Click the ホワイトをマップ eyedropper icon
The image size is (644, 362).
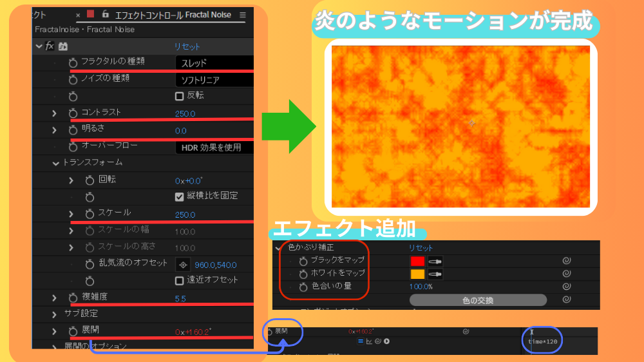tap(435, 274)
